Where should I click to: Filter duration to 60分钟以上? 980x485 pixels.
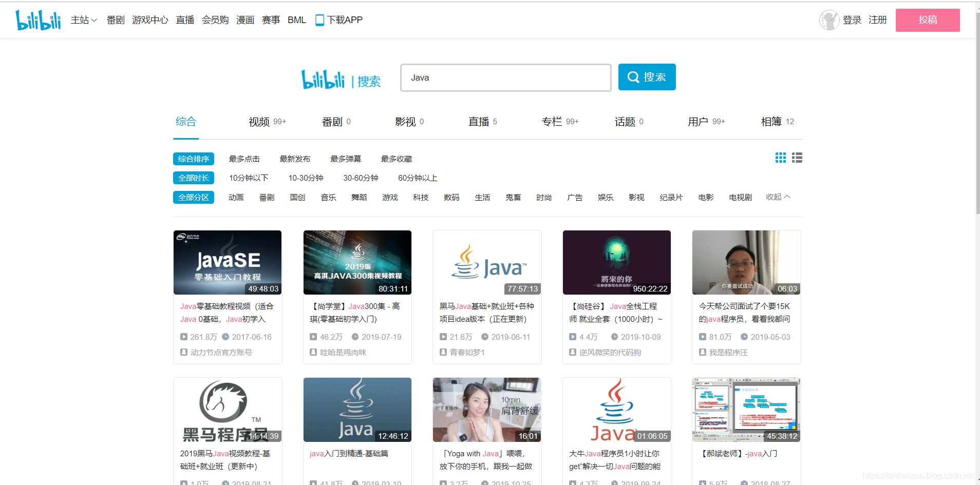[418, 178]
